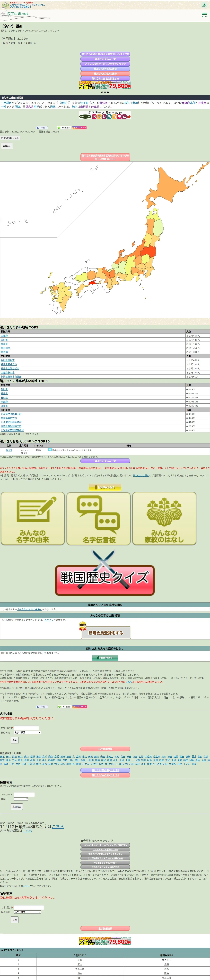Open the 79,800円 ad below the 先祖を供養する button

105,86
